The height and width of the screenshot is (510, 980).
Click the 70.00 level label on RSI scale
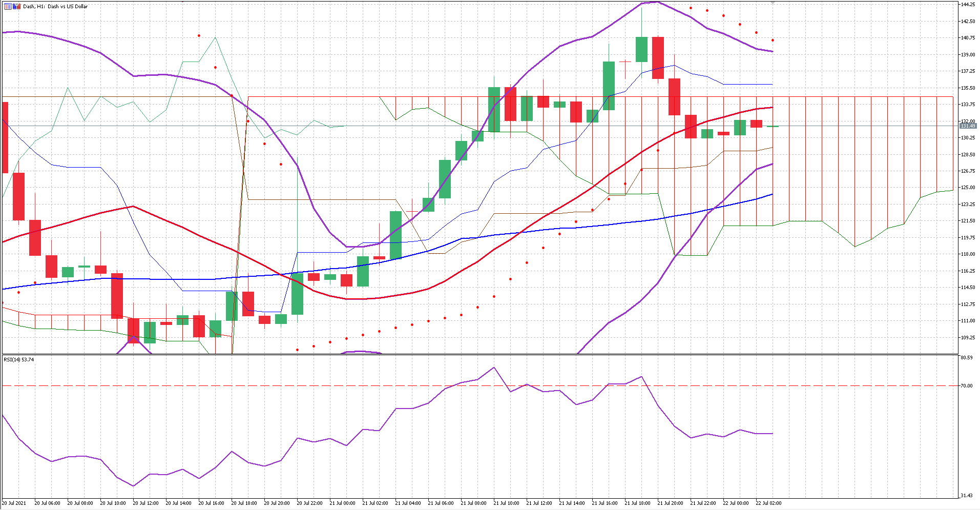(x=966, y=386)
